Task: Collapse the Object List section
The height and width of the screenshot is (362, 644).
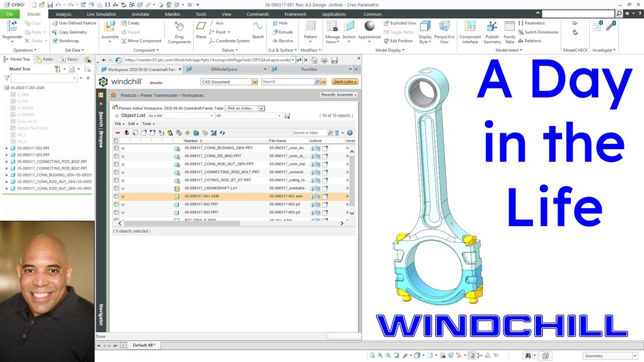Action: point(117,116)
